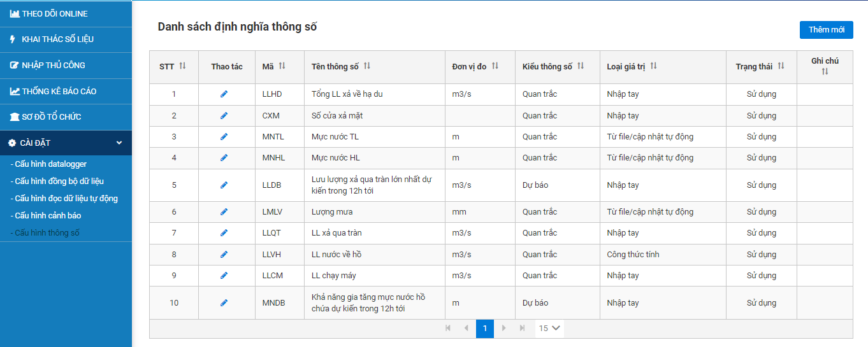
Task: Sort by Trạng thái sort icon
Action: point(781,66)
